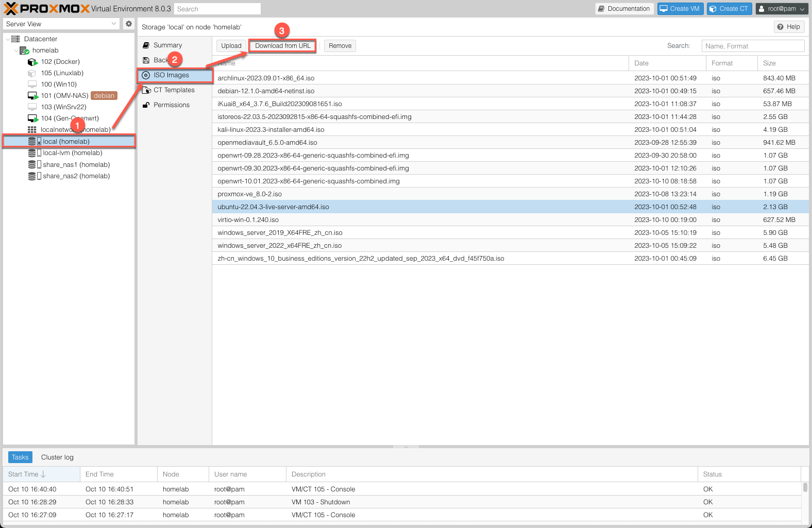Open the Server View dropdown
The height and width of the screenshot is (528, 812).
(x=114, y=24)
